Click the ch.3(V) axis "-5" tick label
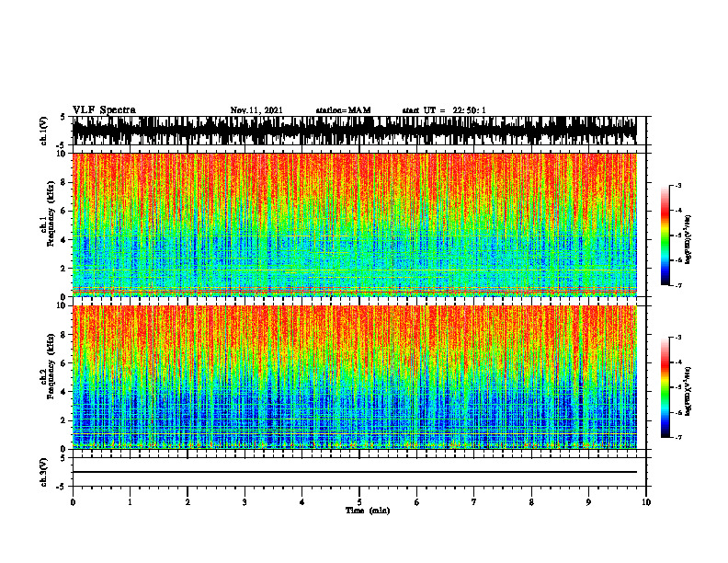The width and height of the screenshot is (728, 563). coord(61,487)
